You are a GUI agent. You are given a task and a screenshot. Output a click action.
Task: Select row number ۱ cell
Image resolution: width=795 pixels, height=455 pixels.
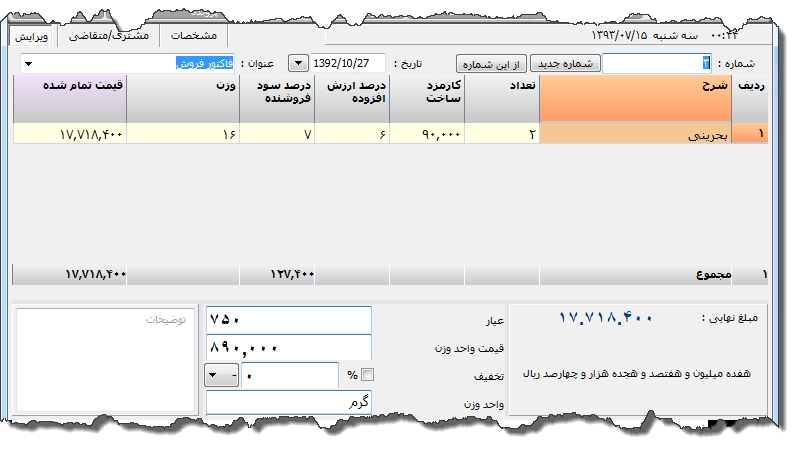coord(750,134)
